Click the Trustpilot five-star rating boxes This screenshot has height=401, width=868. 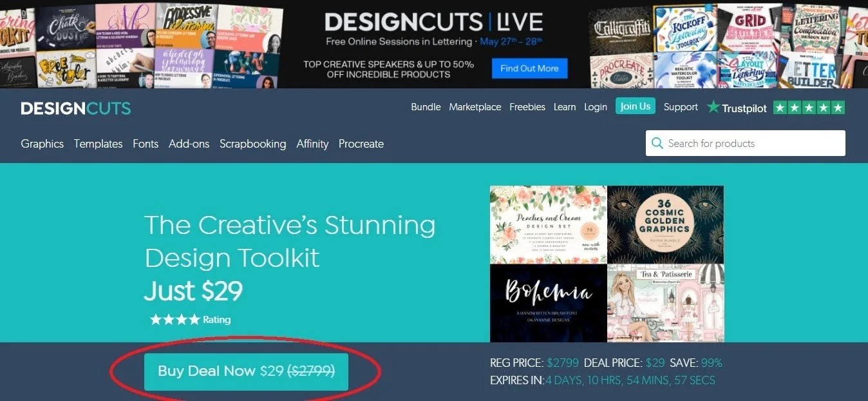pos(809,108)
